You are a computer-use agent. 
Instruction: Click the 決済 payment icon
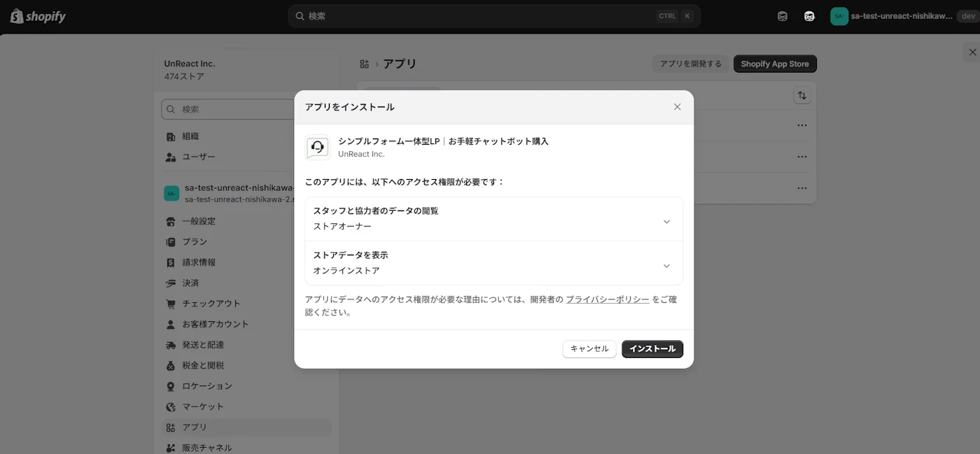[x=170, y=283]
